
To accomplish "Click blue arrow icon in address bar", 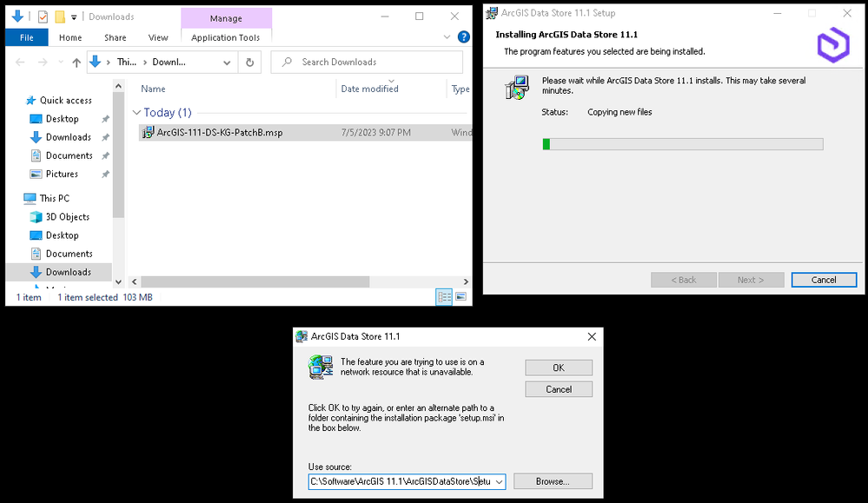I will pyautogui.click(x=96, y=62).
